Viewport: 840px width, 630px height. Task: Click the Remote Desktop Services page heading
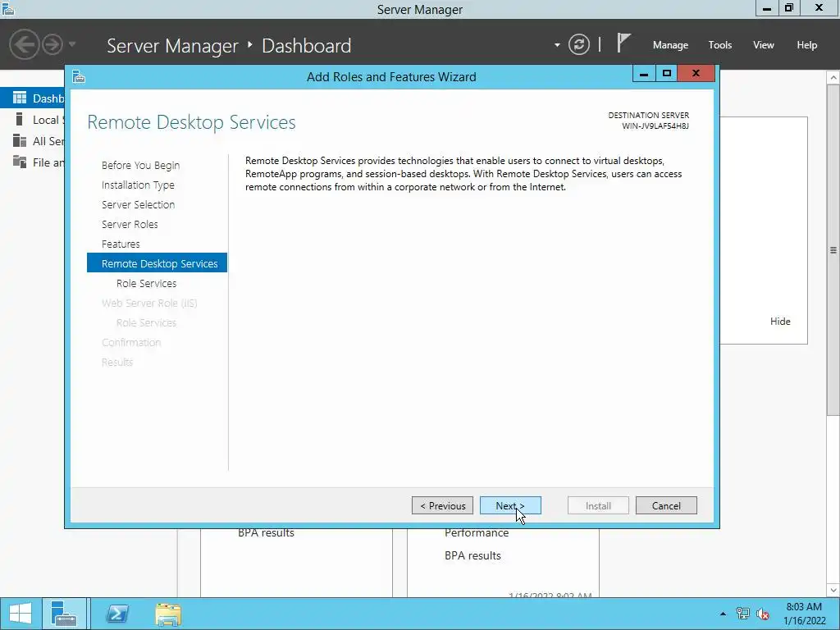pyautogui.click(x=191, y=122)
